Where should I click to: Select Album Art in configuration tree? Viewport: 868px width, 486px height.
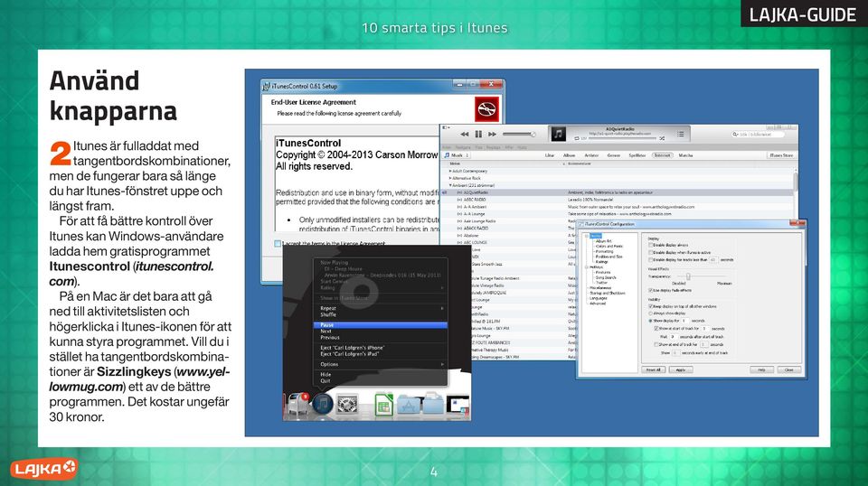(603, 241)
